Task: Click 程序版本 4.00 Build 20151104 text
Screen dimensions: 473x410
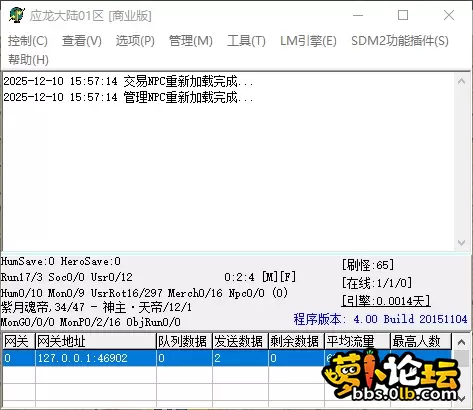Action: click(380, 319)
